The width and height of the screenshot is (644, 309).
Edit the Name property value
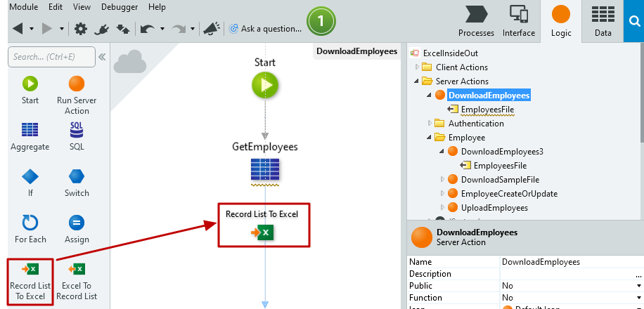coord(571,262)
